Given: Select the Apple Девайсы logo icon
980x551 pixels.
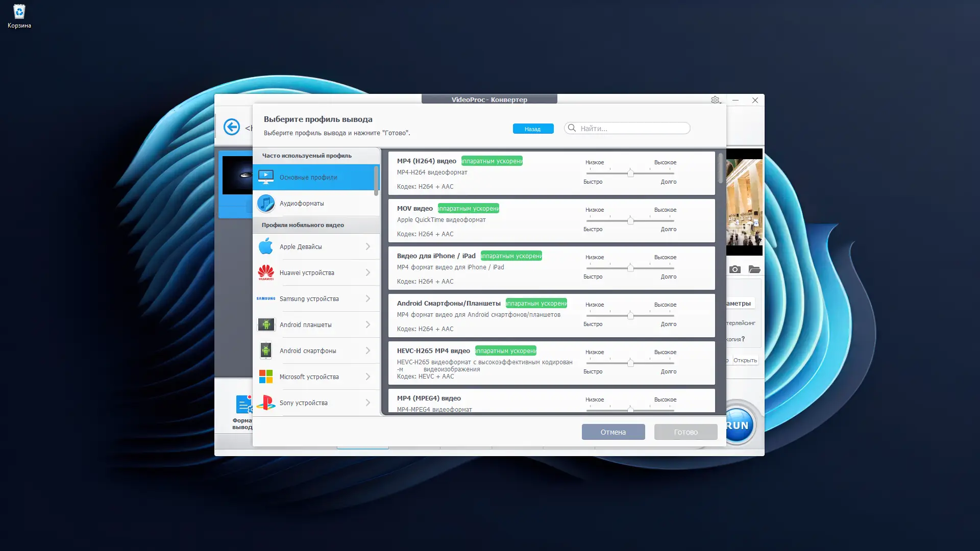Looking at the screenshot, I should click(265, 246).
